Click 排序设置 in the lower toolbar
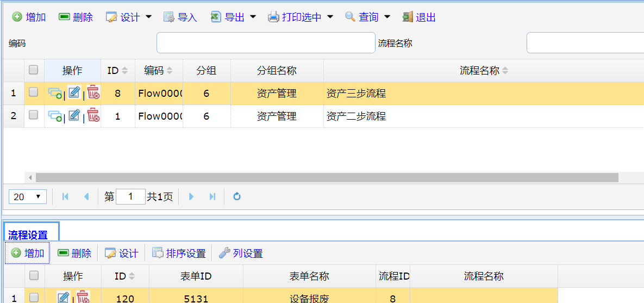This screenshot has height=303, width=644. click(x=179, y=253)
